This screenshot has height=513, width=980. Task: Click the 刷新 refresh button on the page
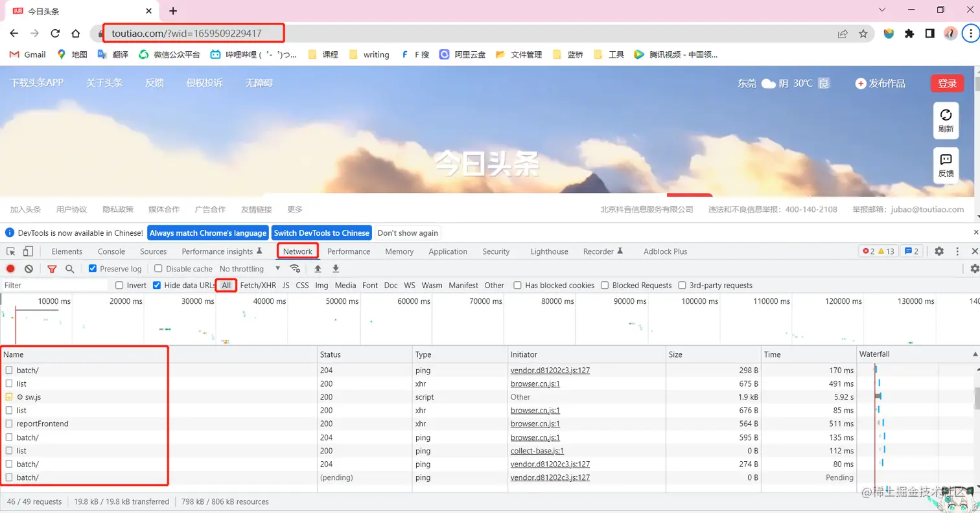pyautogui.click(x=946, y=120)
